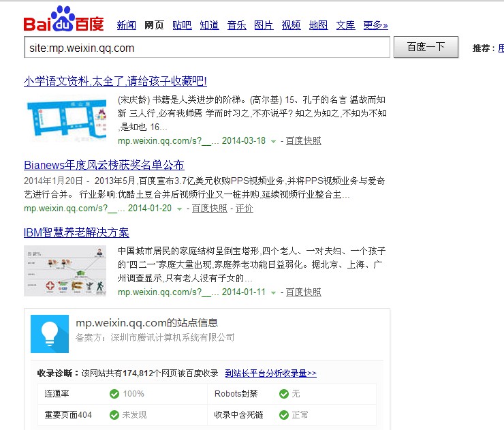The image size is (504, 430).
Task: Expand dropdown arrow next to 2014-01-11
Action: (x=273, y=292)
